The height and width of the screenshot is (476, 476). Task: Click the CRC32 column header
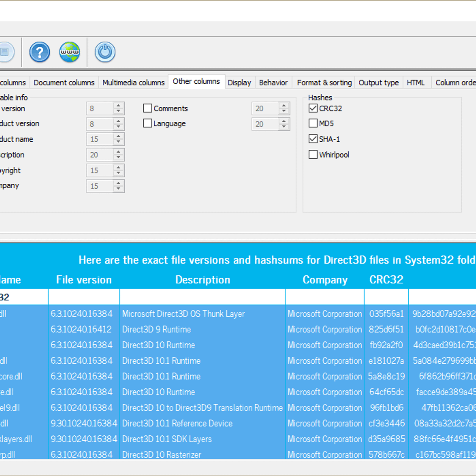386,280
